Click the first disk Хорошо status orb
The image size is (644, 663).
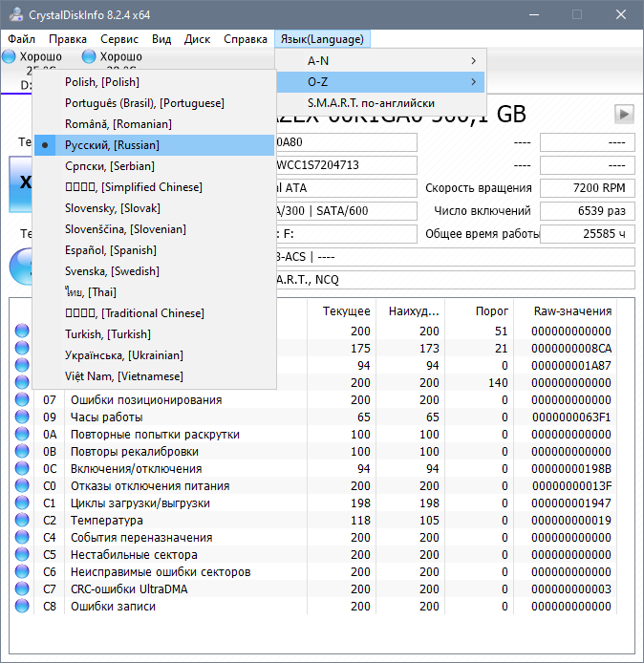[x=10, y=57]
